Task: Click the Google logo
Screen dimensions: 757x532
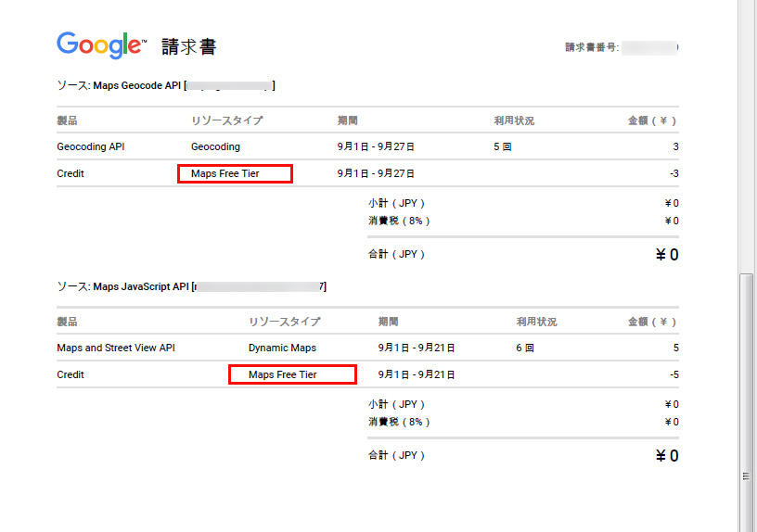Action: (x=101, y=45)
